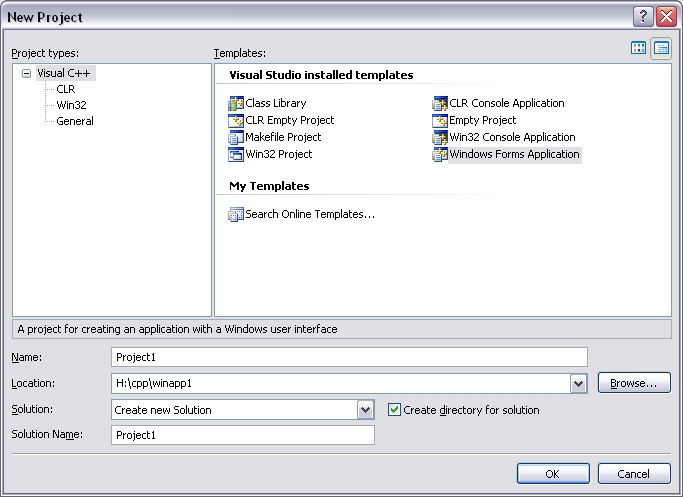Viewport: 683px width, 497px height.
Task: Switch templates view to small icons
Action: click(661, 48)
